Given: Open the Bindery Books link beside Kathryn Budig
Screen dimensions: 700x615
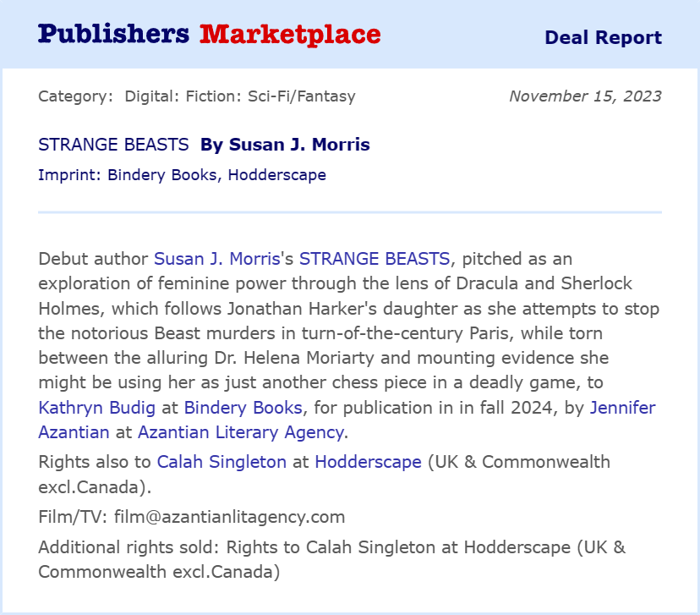Looking at the screenshot, I should click(x=243, y=407).
